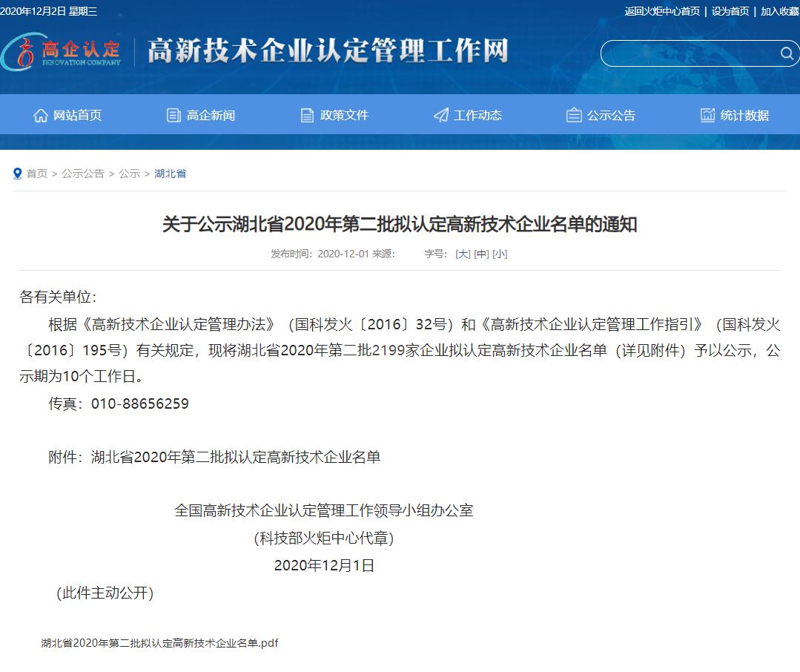Open the attached 湖北省名单 PDF link
This screenshot has width=800, height=672.
point(159,643)
